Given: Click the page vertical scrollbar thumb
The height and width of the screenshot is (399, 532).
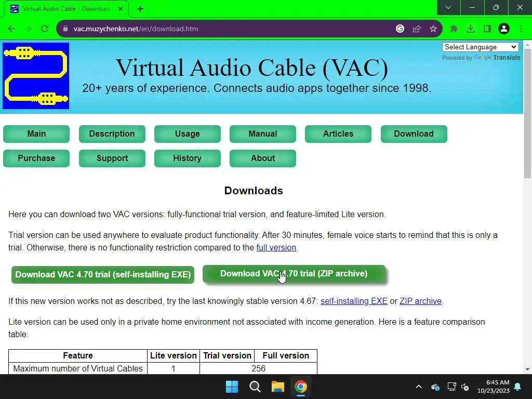Looking at the screenshot, I should click(527, 113).
